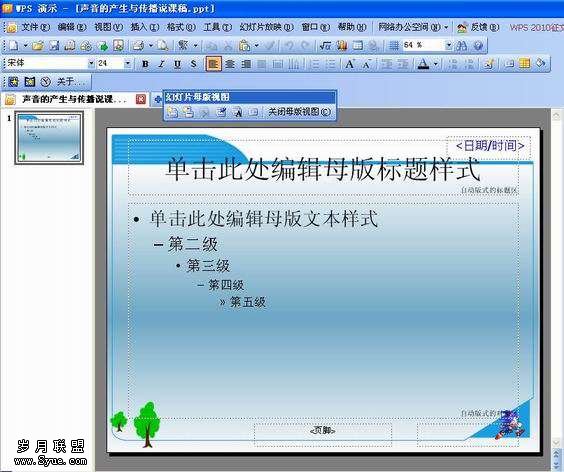Open font color dropdown arrow
564x472 pixels.
click(x=436, y=64)
